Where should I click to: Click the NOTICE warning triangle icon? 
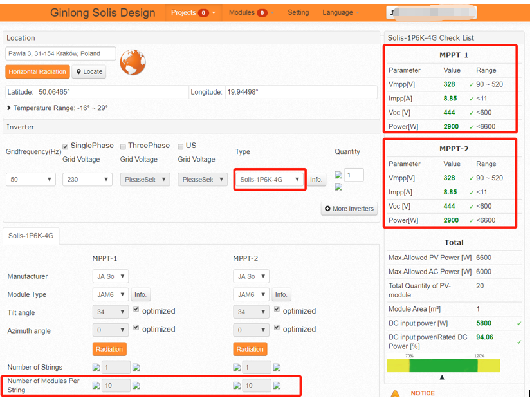coord(395,394)
